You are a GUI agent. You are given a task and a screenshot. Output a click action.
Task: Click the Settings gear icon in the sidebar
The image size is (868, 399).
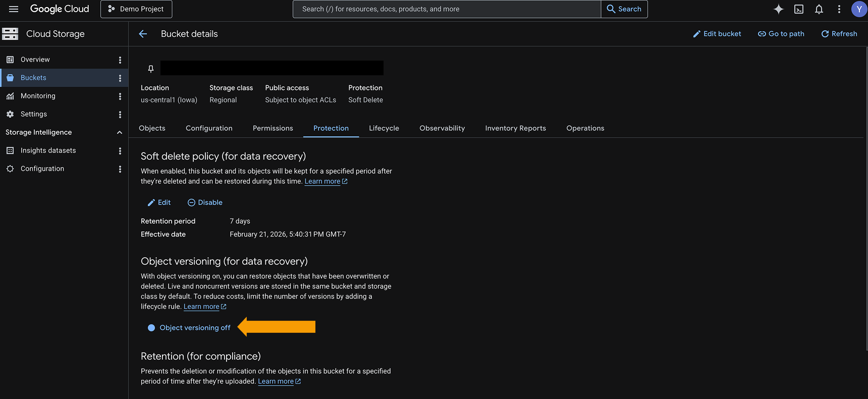tap(10, 114)
